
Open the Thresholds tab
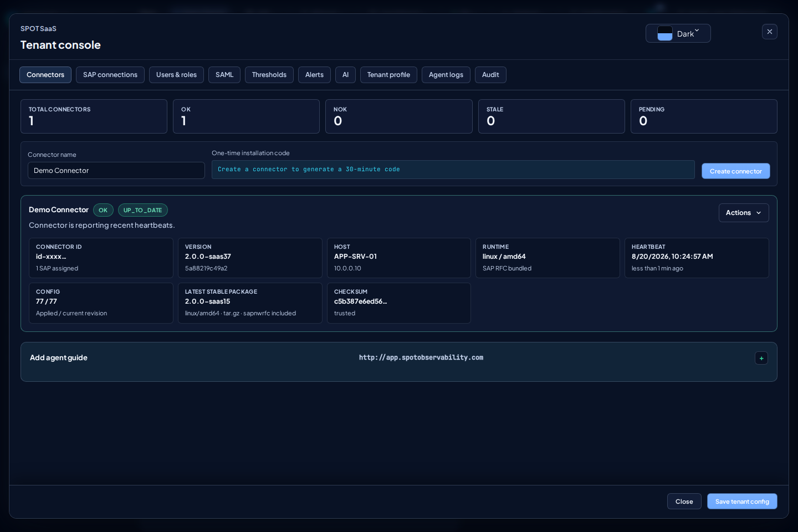coord(269,75)
